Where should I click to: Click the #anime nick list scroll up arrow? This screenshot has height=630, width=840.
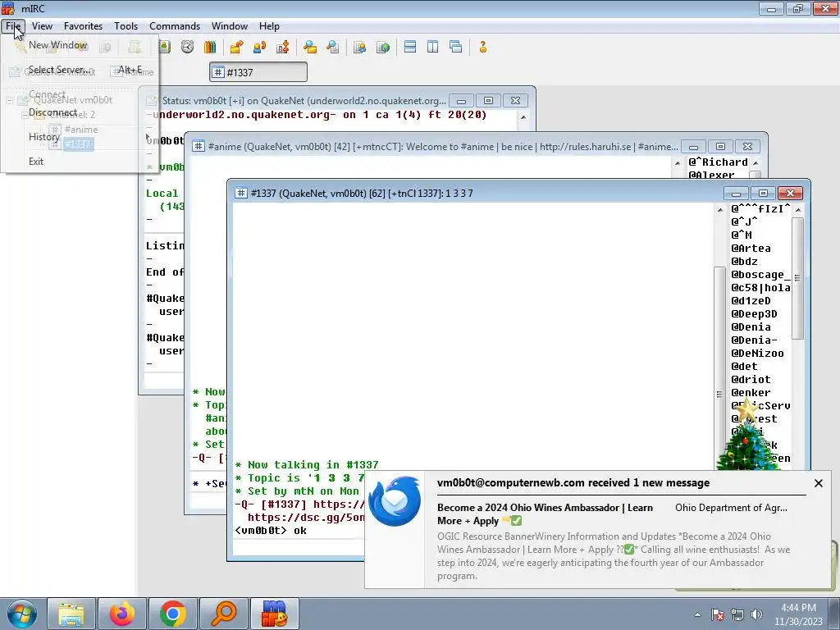coord(756,163)
